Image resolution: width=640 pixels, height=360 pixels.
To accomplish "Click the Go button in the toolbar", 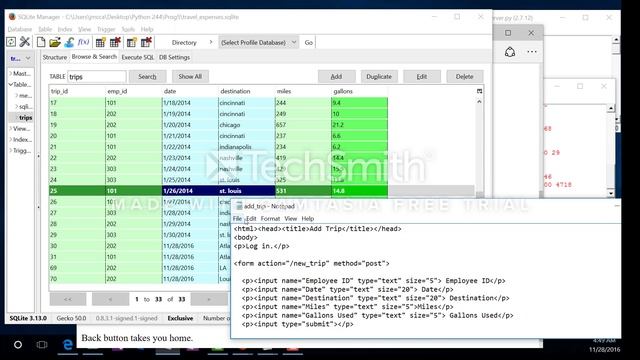I will coord(309,42).
